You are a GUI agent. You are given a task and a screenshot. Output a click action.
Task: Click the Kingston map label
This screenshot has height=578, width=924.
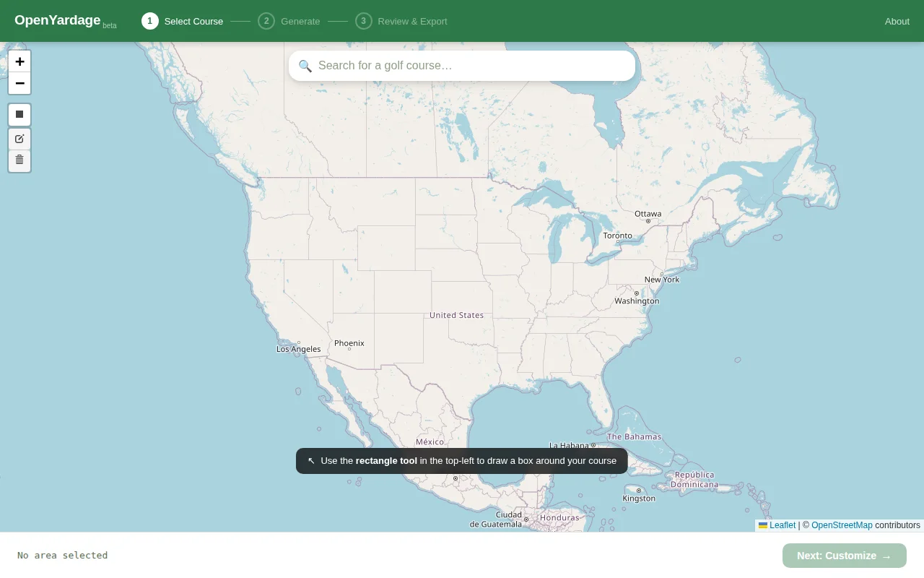639,499
